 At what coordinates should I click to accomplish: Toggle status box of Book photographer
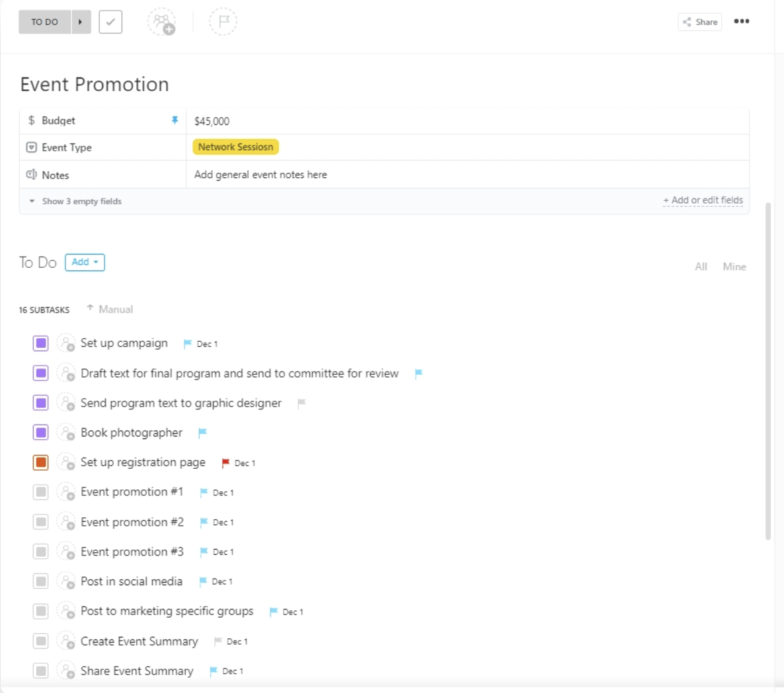(x=41, y=432)
